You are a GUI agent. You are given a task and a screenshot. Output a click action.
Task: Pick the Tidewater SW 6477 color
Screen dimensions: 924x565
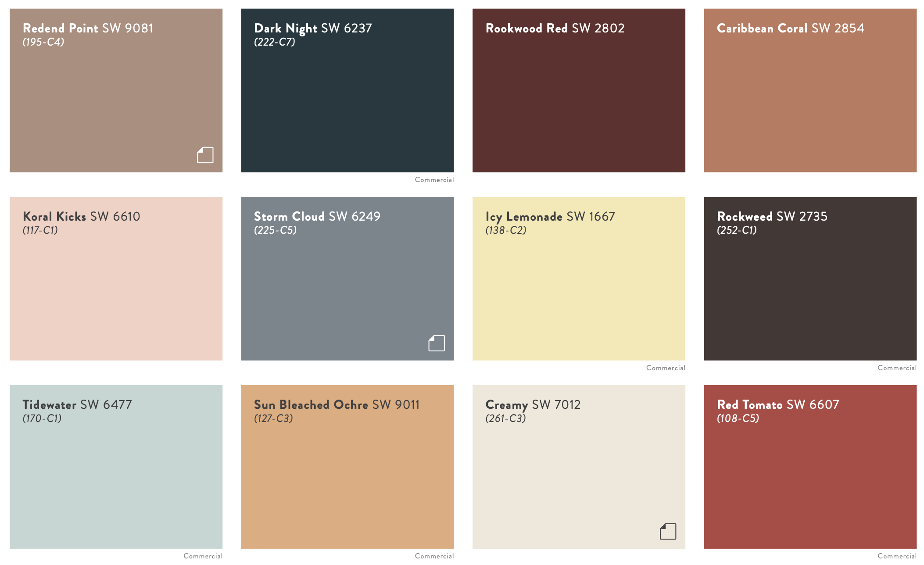116,465
